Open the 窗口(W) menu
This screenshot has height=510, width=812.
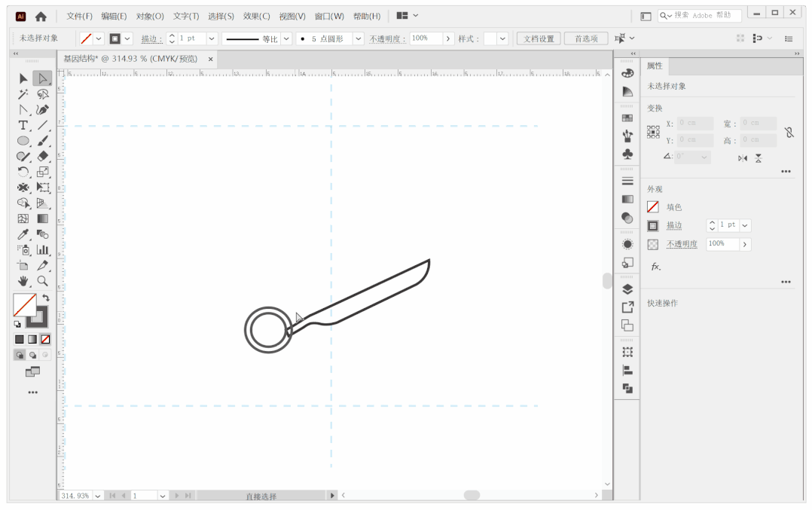(329, 16)
